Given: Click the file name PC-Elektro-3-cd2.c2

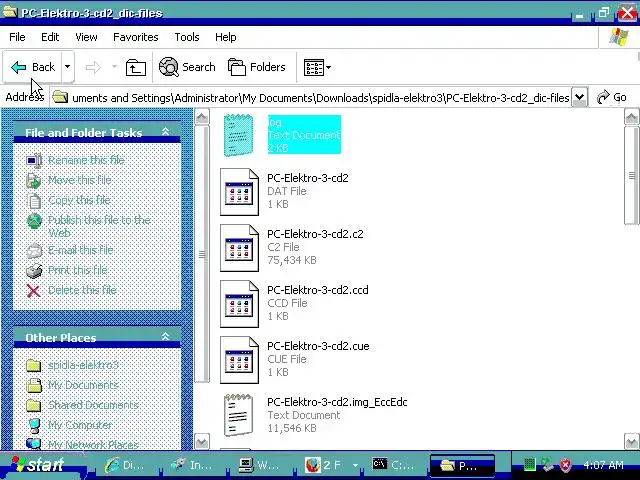Looking at the screenshot, I should [315, 234].
